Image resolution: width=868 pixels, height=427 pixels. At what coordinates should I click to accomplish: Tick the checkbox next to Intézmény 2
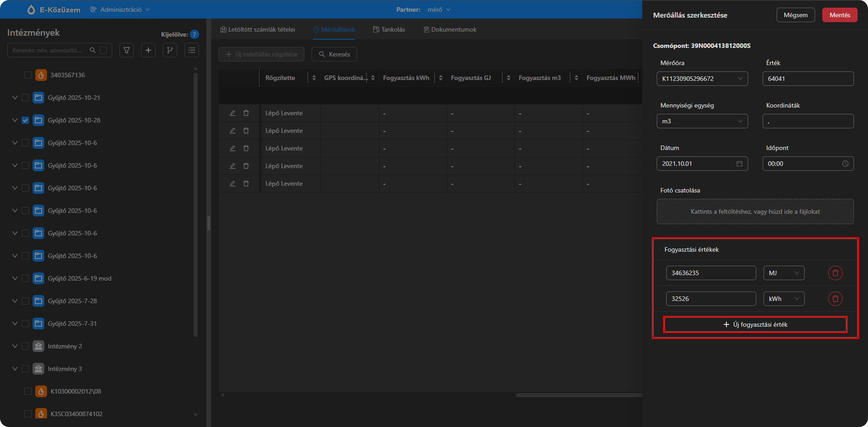click(25, 346)
